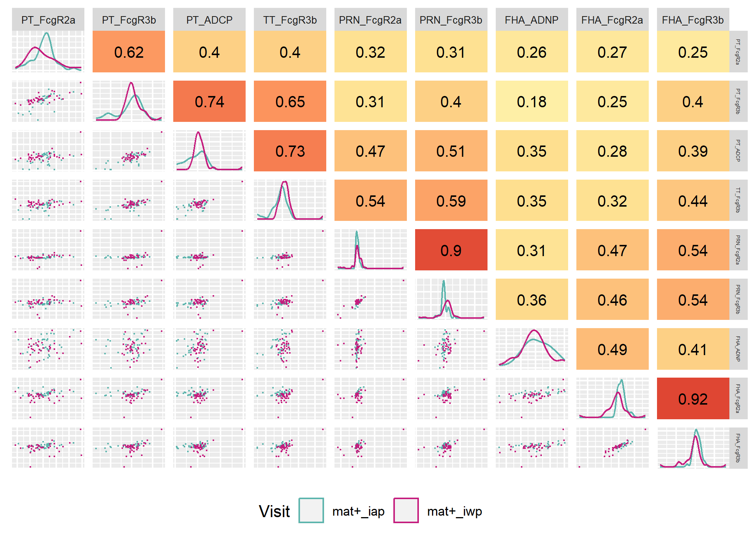This screenshot has height=540, width=756.
Task: Click the mat+_iwp legend swatch
Action: point(406,510)
